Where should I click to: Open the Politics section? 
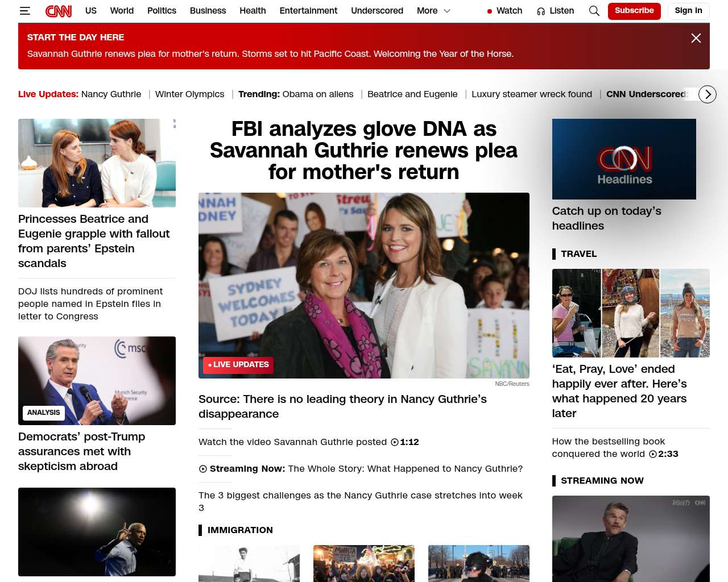tap(162, 11)
